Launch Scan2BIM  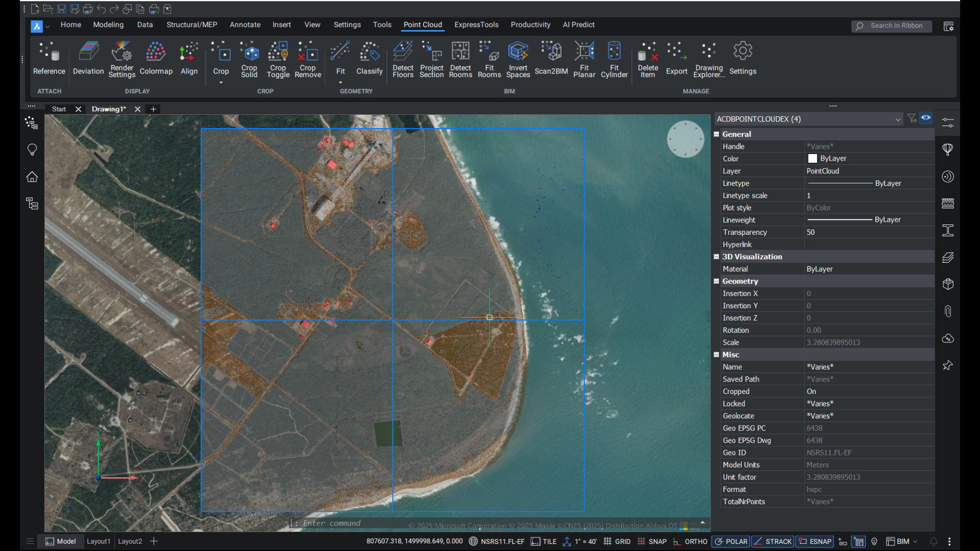(550, 58)
